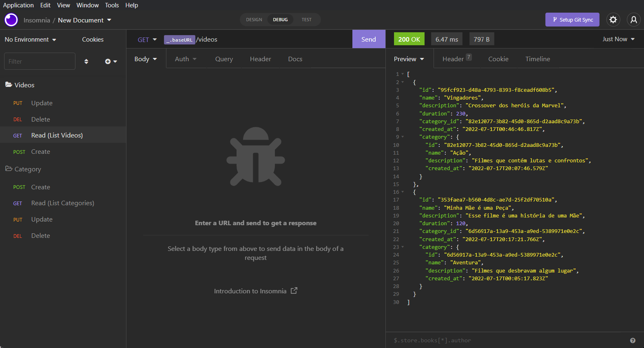This screenshot has width=644, height=348.
Task: Select the Videos DEL Delete request
Action: click(x=63, y=119)
